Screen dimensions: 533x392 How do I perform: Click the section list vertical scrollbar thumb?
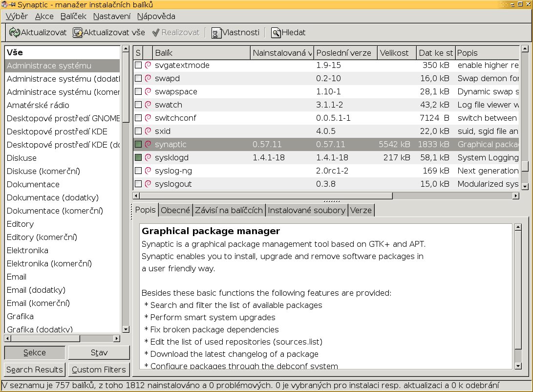[126, 87]
